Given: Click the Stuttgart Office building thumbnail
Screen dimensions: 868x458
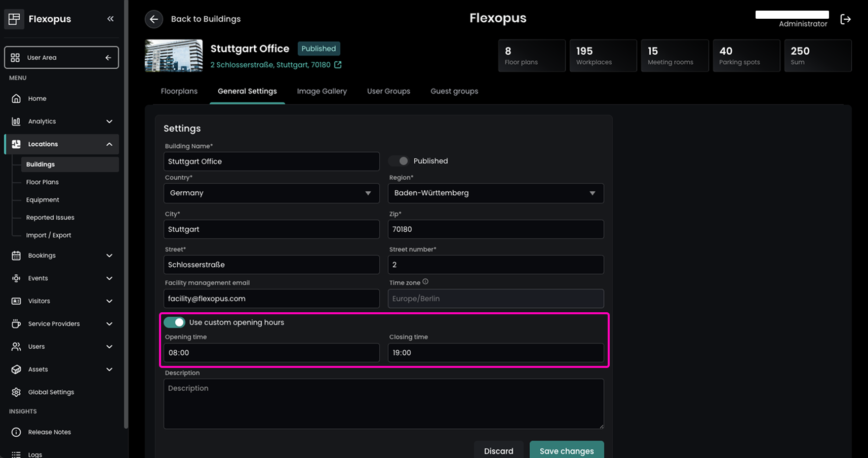Looking at the screenshot, I should [174, 56].
